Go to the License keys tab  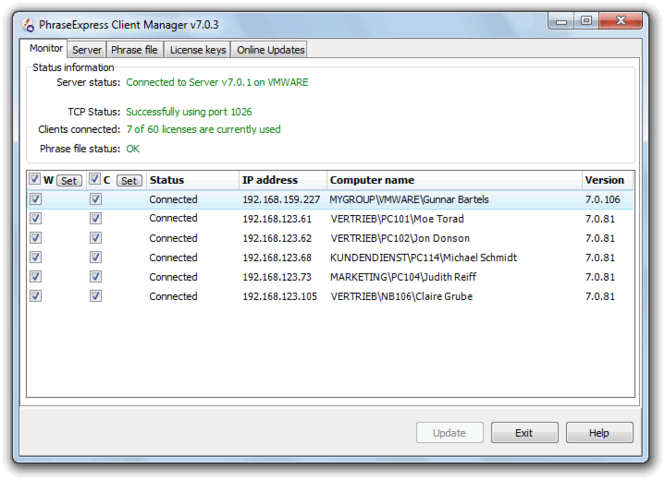pyautogui.click(x=198, y=50)
